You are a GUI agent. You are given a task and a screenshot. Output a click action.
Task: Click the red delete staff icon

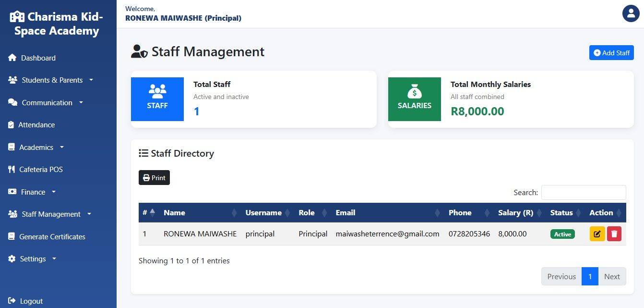click(614, 234)
